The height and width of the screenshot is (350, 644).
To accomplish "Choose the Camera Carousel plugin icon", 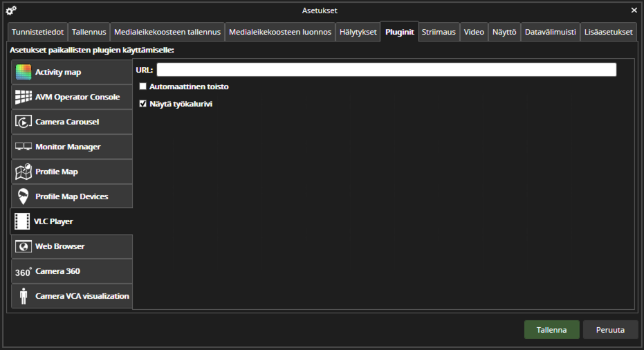I will [24, 122].
